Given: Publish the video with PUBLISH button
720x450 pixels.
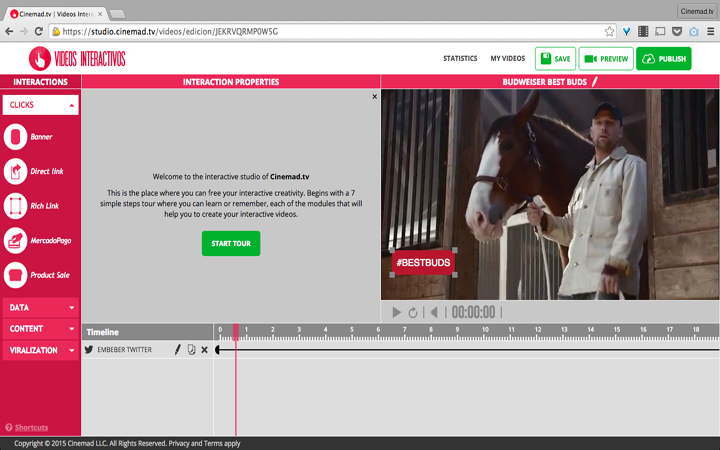Looking at the screenshot, I should [664, 59].
